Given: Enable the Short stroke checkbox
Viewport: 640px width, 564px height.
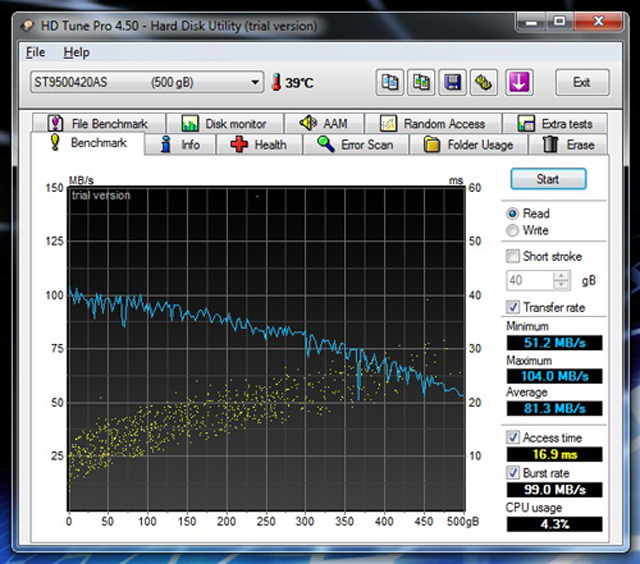Looking at the screenshot, I should click(x=514, y=257).
